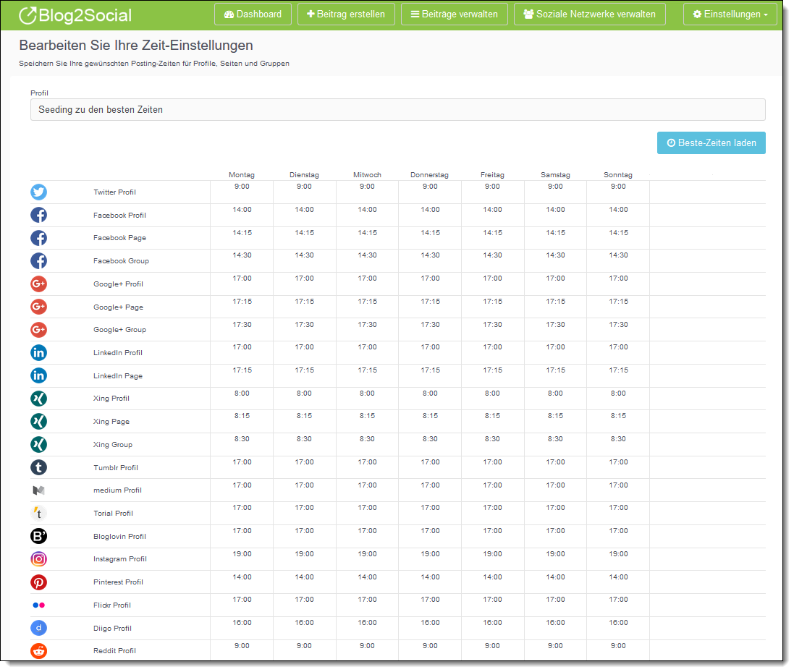Screen dimensions: 794x672
Task: Click the Xing Page icon
Action: click(x=39, y=422)
